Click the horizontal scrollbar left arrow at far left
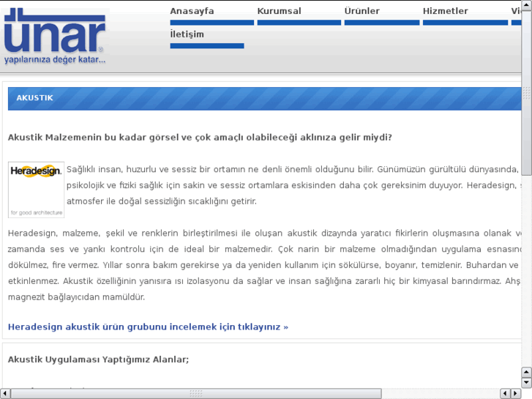Screen dimensions: 532x399 click(x=4, y=393)
